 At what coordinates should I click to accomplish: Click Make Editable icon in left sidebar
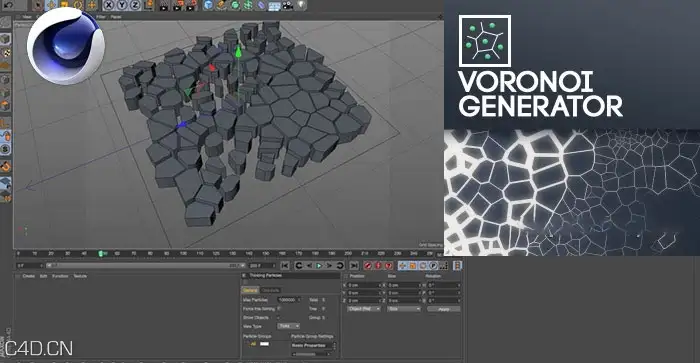coord(5,22)
